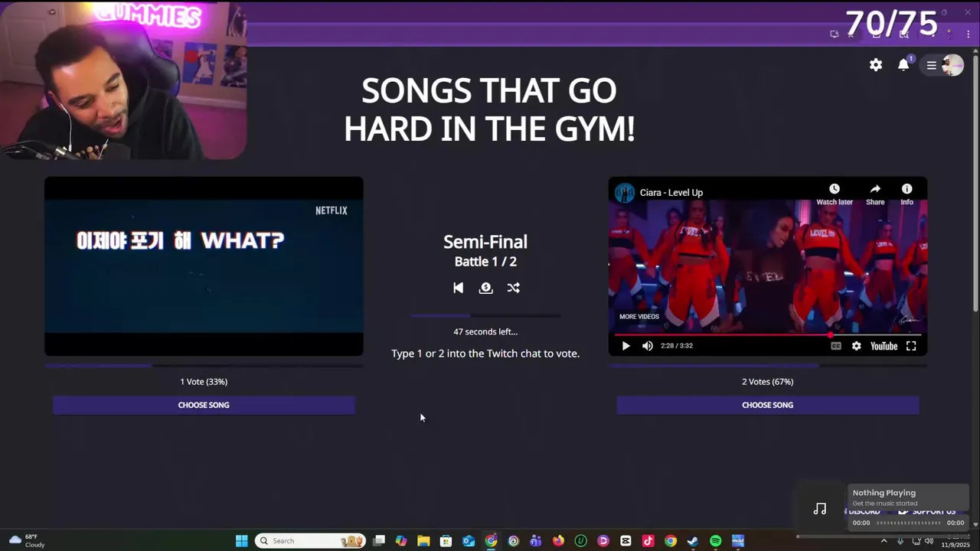The width and height of the screenshot is (980, 551).
Task: Open File Explorer from the taskbar
Action: (423, 541)
